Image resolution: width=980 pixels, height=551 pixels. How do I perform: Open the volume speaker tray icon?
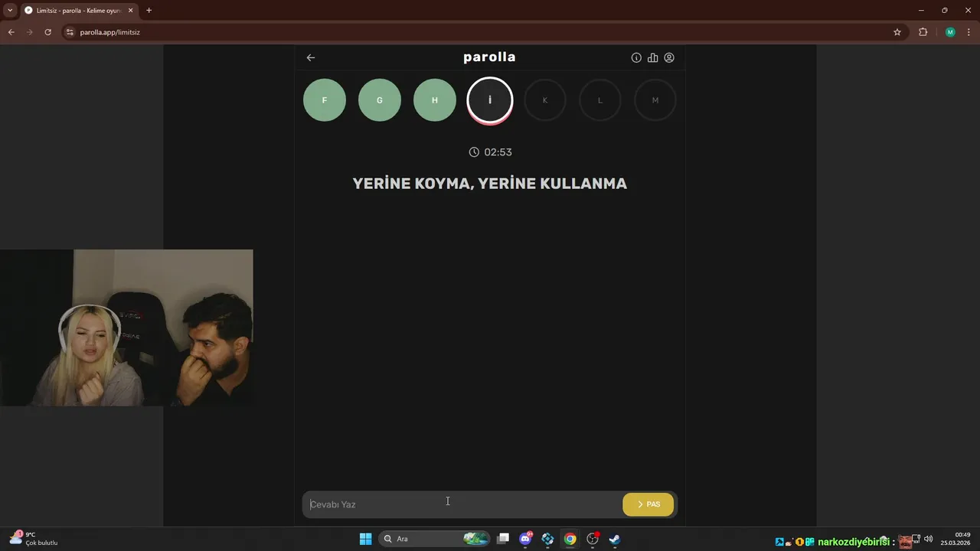[929, 539]
